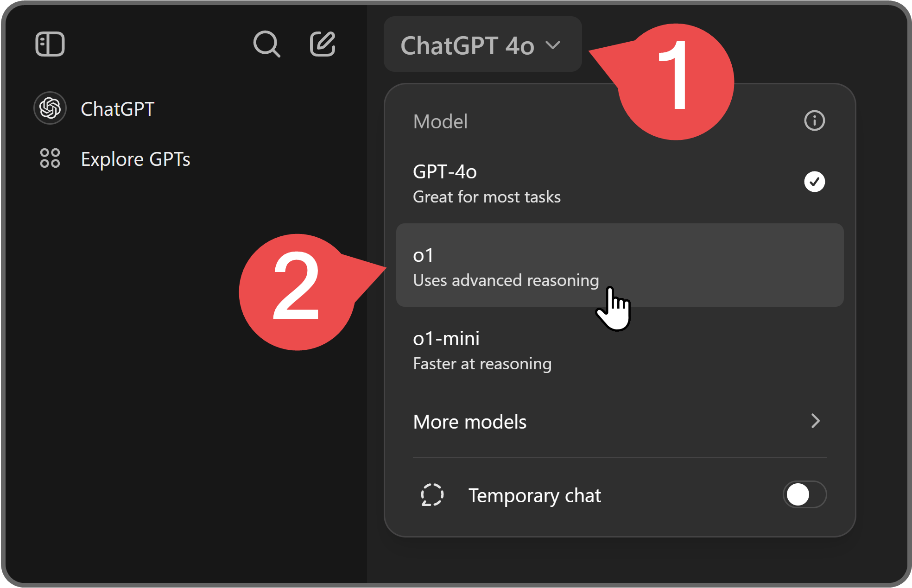Viewport: 912px width, 588px height.
Task: Open Explore GPTs via its grid icon
Action: (x=50, y=159)
